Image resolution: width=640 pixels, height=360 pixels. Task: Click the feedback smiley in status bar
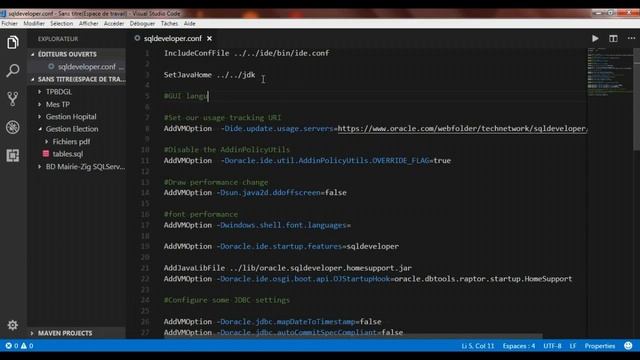point(628,346)
